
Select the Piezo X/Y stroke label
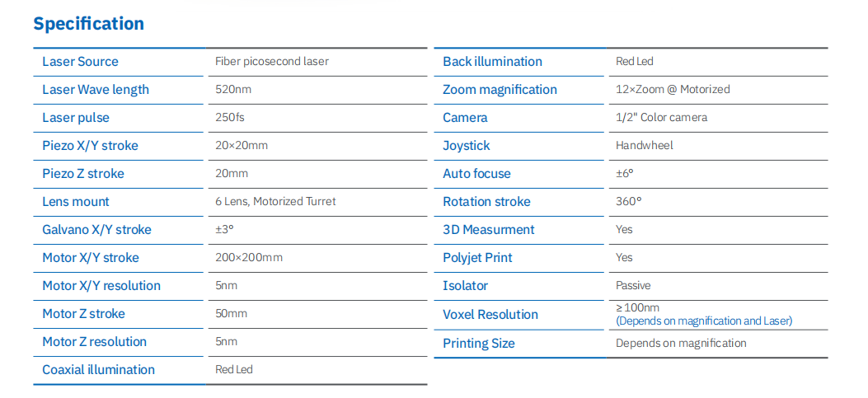(x=90, y=146)
